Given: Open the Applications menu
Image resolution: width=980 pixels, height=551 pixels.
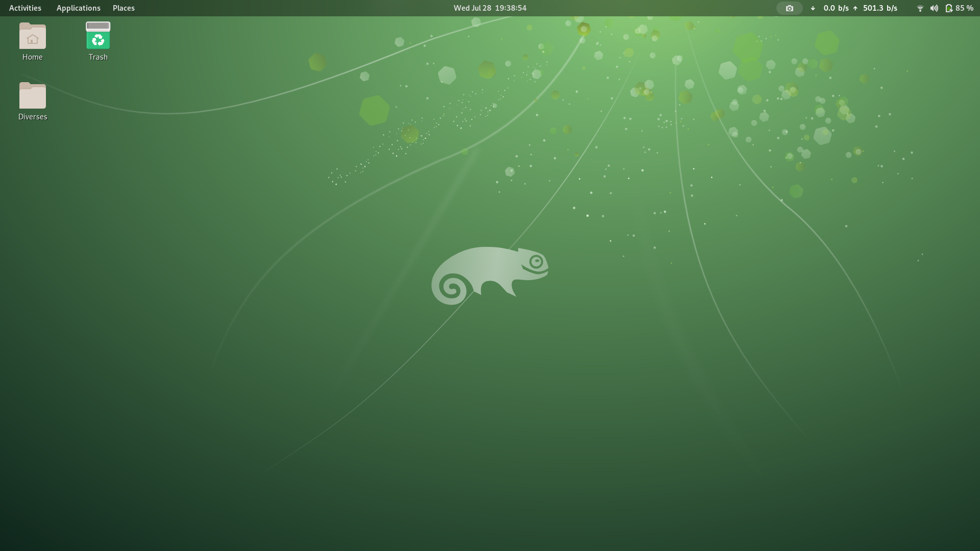Looking at the screenshot, I should (x=78, y=8).
